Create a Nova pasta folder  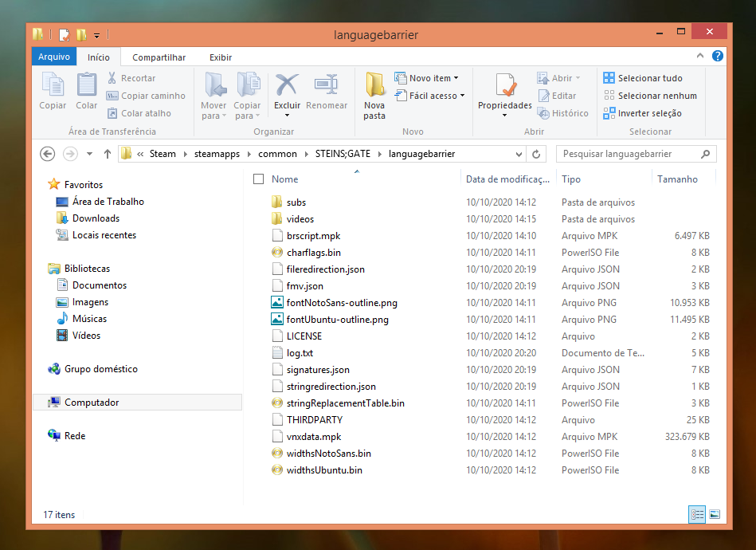point(374,96)
